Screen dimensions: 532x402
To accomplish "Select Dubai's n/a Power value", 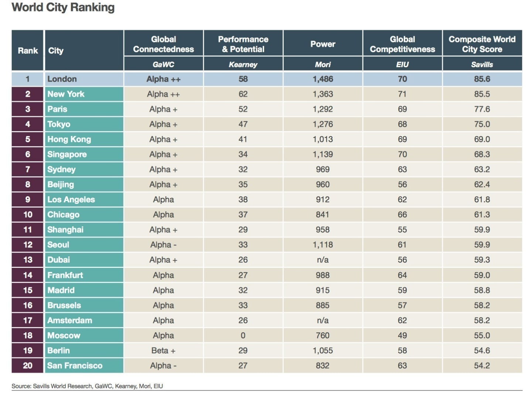I will (x=323, y=260).
